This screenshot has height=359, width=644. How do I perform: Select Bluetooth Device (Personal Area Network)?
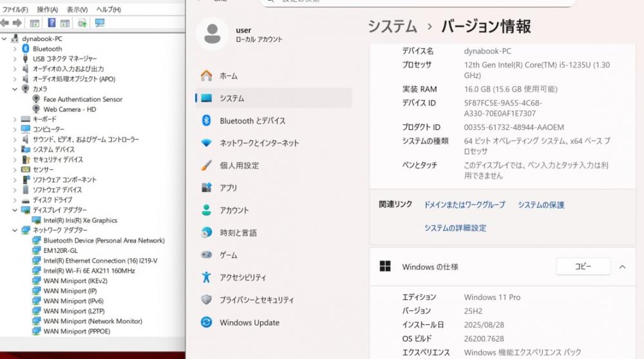104,241
